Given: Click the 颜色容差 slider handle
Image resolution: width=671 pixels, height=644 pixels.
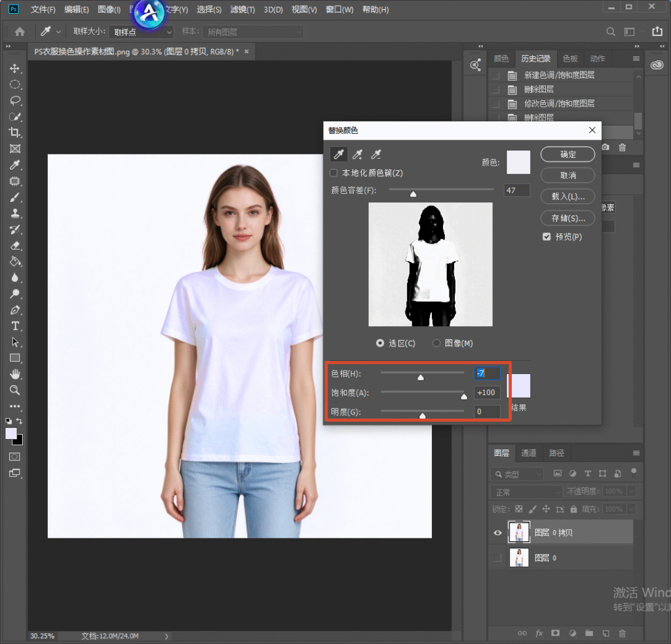Looking at the screenshot, I should tap(413, 195).
